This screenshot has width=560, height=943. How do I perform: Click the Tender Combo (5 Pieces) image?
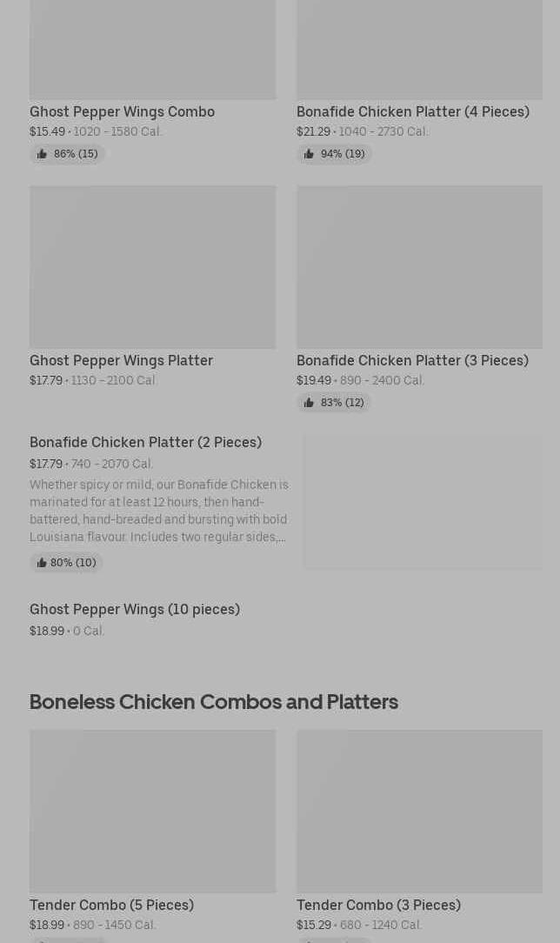click(x=152, y=811)
